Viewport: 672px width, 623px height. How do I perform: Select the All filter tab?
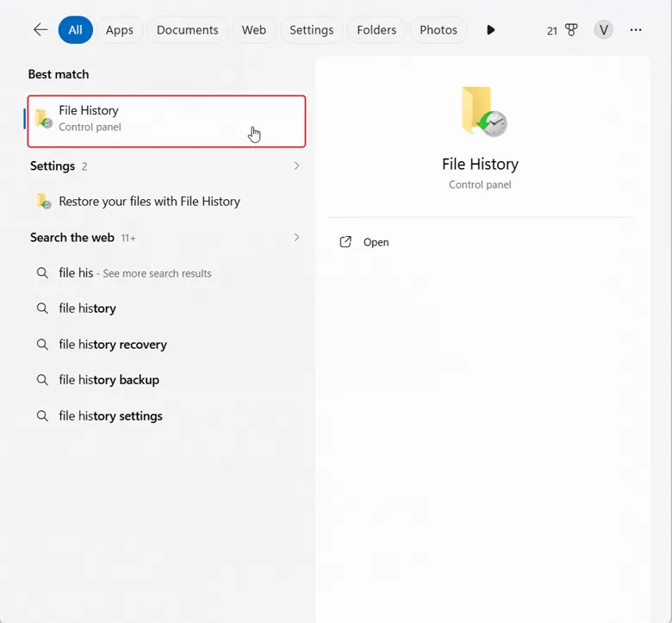tap(76, 30)
